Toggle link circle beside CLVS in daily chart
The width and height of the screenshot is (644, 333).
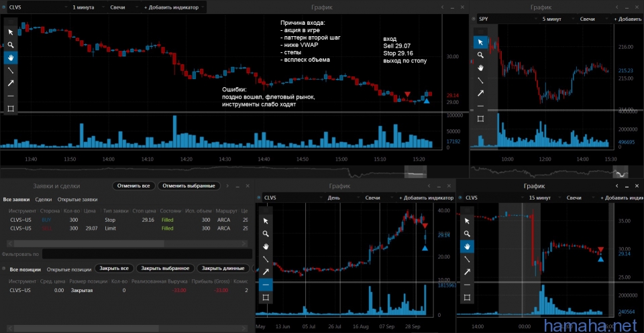259,197
